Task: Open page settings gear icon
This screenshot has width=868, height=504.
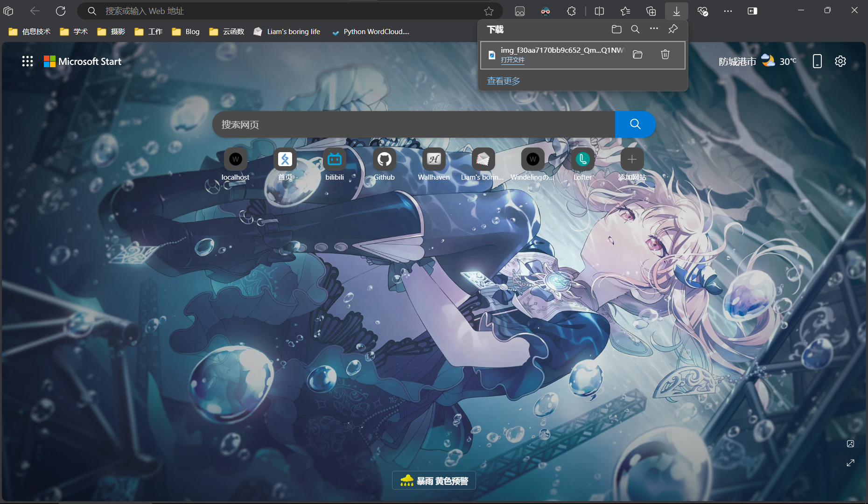Action: click(840, 61)
